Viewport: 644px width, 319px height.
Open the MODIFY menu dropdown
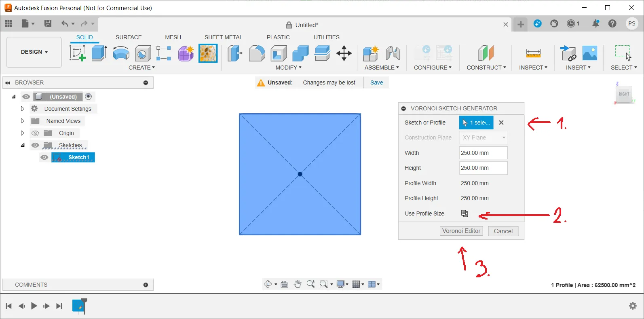pos(288,68)
